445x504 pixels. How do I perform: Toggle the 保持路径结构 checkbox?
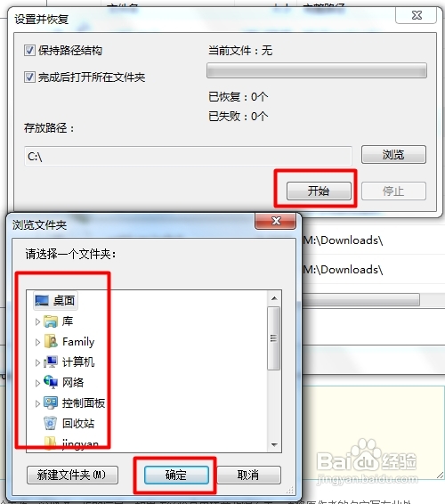click(29, 51)
